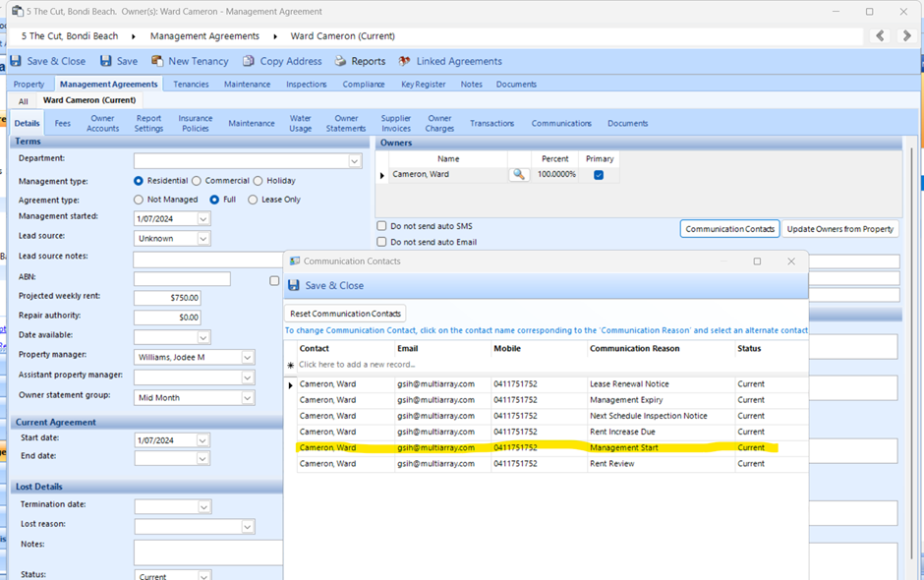Click the Projected weekly rent input field

168,298
